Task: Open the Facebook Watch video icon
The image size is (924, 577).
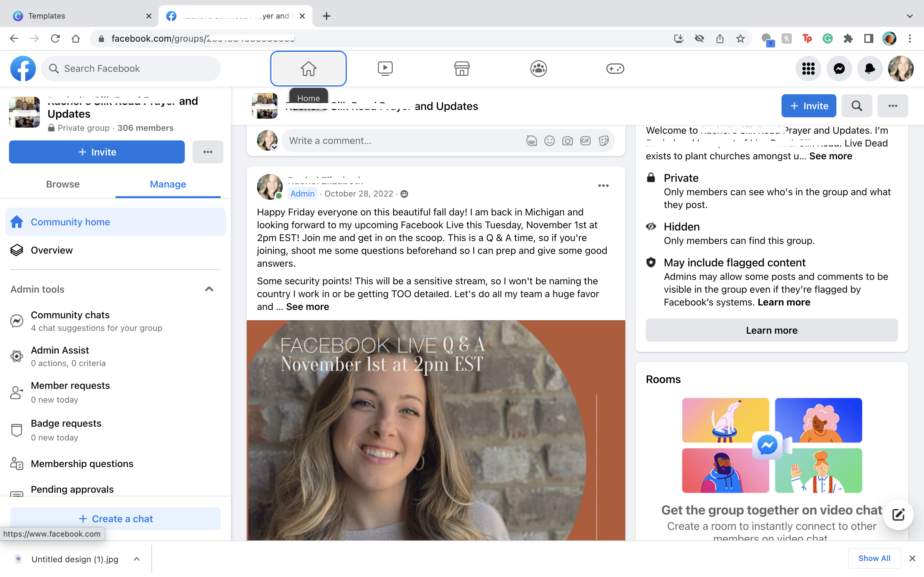Action: pyautogui.click(x=385, y=69)
